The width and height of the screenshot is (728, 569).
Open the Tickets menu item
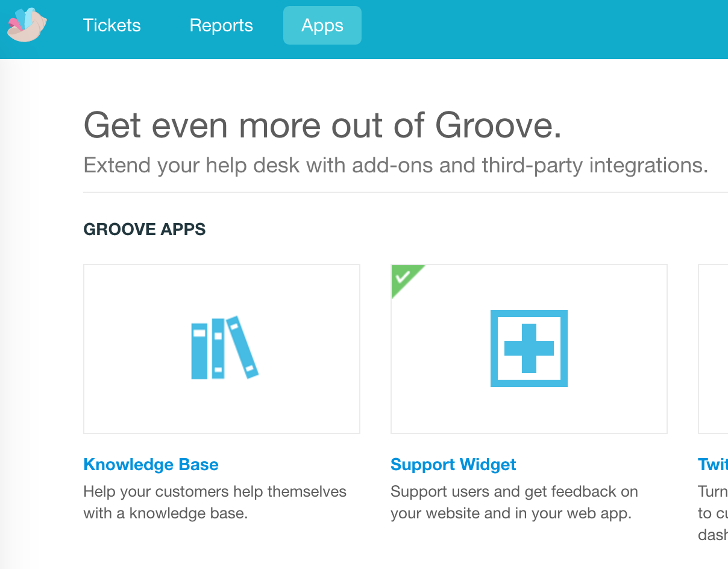(x=112, y=25)
